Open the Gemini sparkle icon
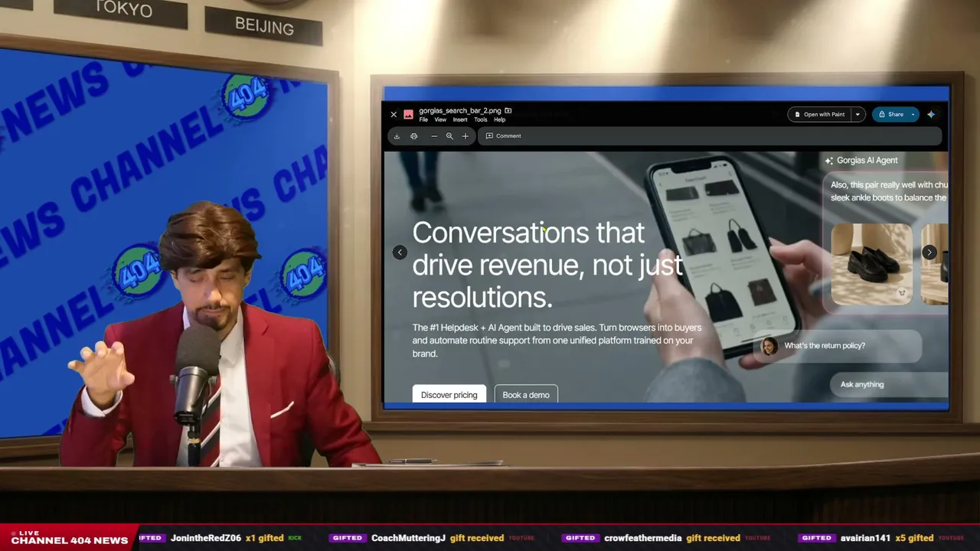Viewport: 980px width, 551px height. (931, 115)
